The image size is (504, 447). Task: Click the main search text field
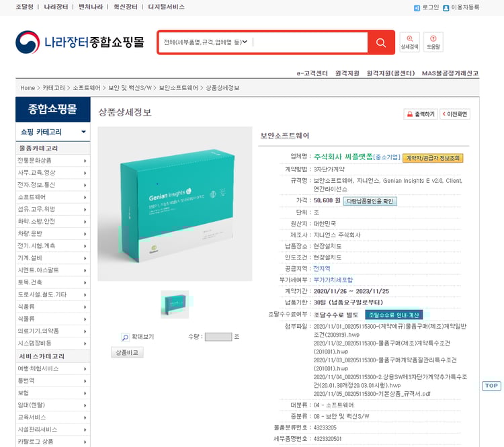[x=310, y=42]
